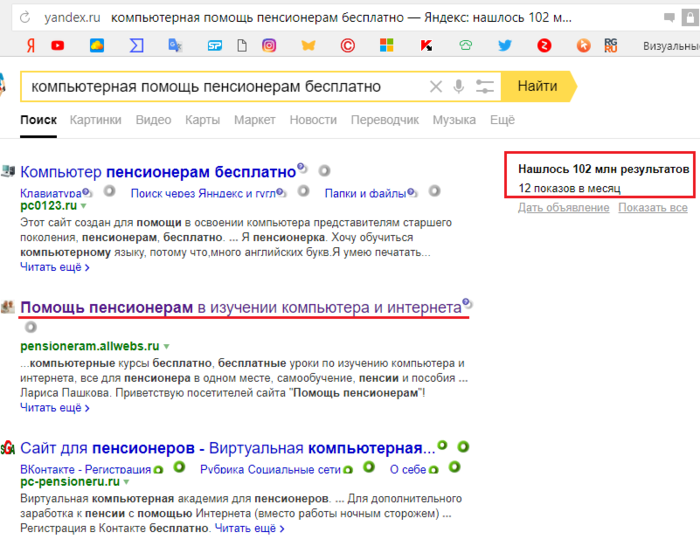Open the 'Клавиатура' sitelink
Viewport: 700px width, 546px height.
[50, 193]
